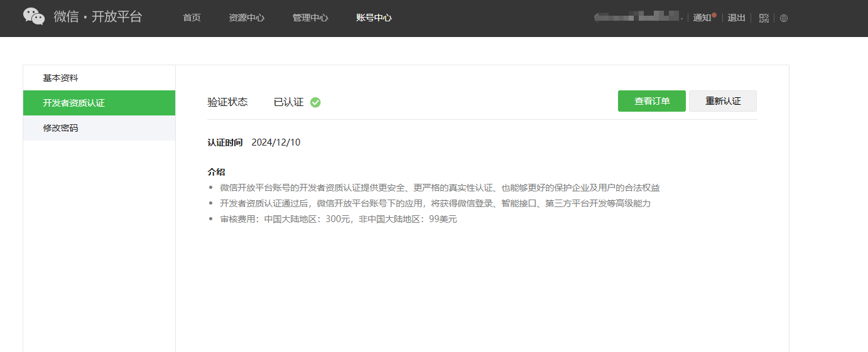Click the red notification dot
This screenshot has height=352, width=868.
[x=714, y=14]
